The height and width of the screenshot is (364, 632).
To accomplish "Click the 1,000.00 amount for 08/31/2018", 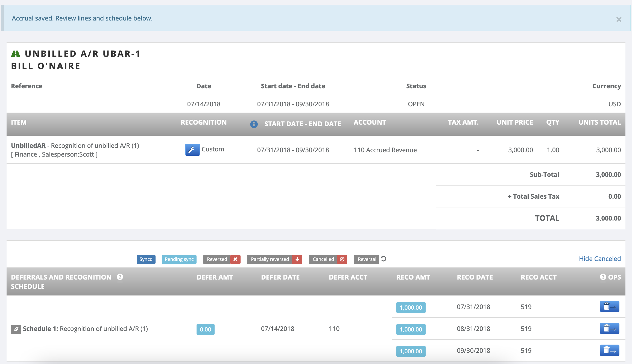I will (411, 329).
